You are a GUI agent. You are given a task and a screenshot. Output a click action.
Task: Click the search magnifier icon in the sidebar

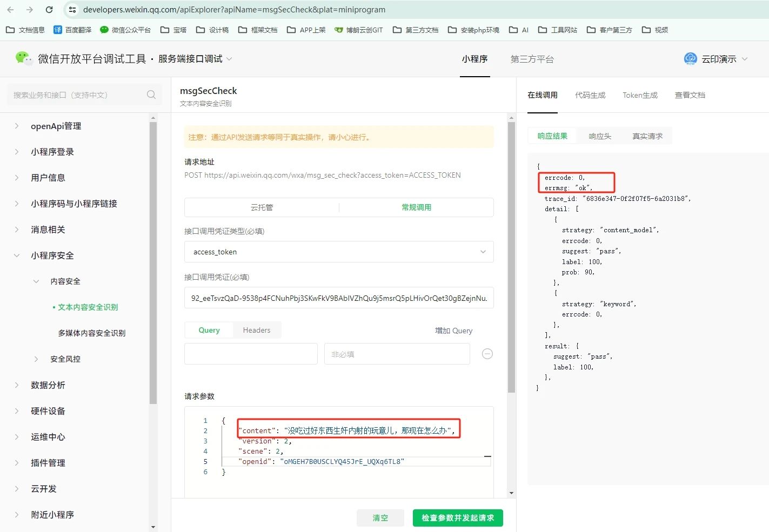(151, 95)
